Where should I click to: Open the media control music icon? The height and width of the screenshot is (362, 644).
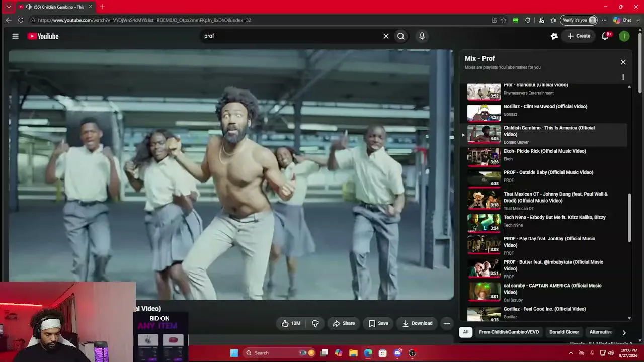pyautogui.click(x=541, y=20)
